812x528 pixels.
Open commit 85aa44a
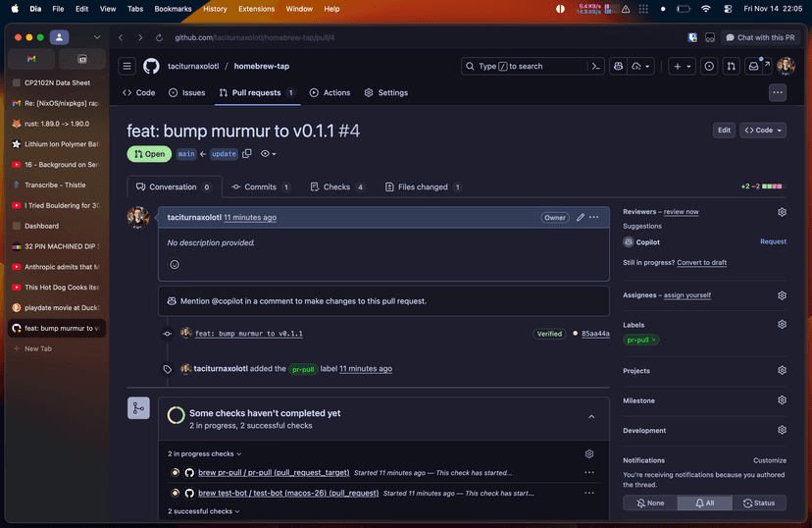click(595, 334)
